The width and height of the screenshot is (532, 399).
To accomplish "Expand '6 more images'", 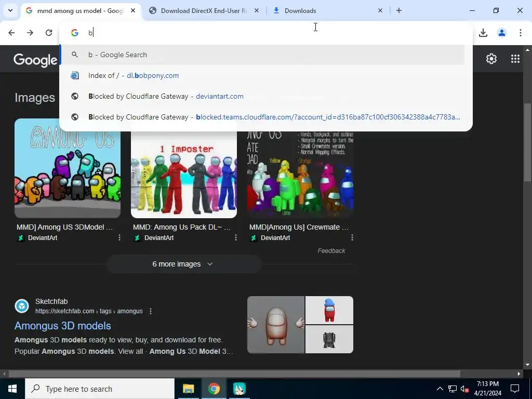I will click(183, 264).
